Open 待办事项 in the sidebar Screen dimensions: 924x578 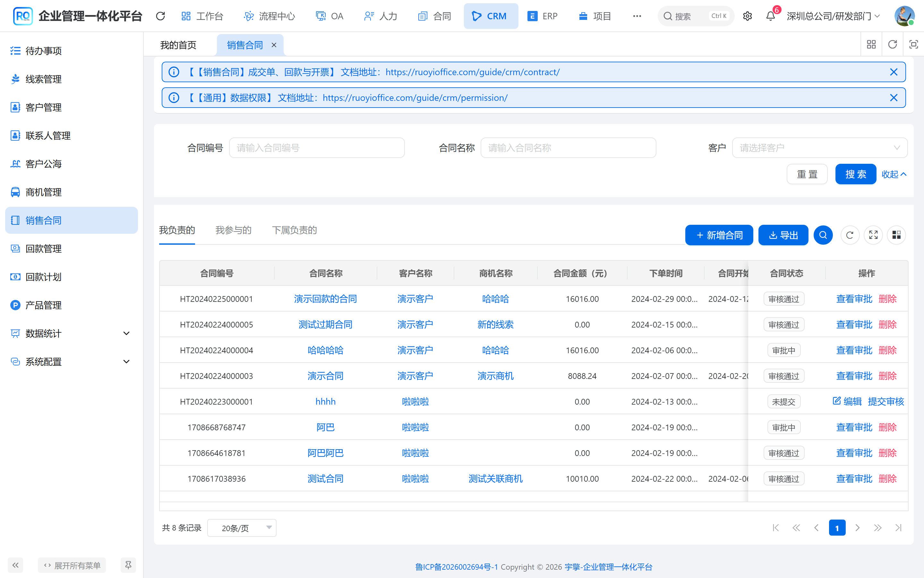click(72, 51)
